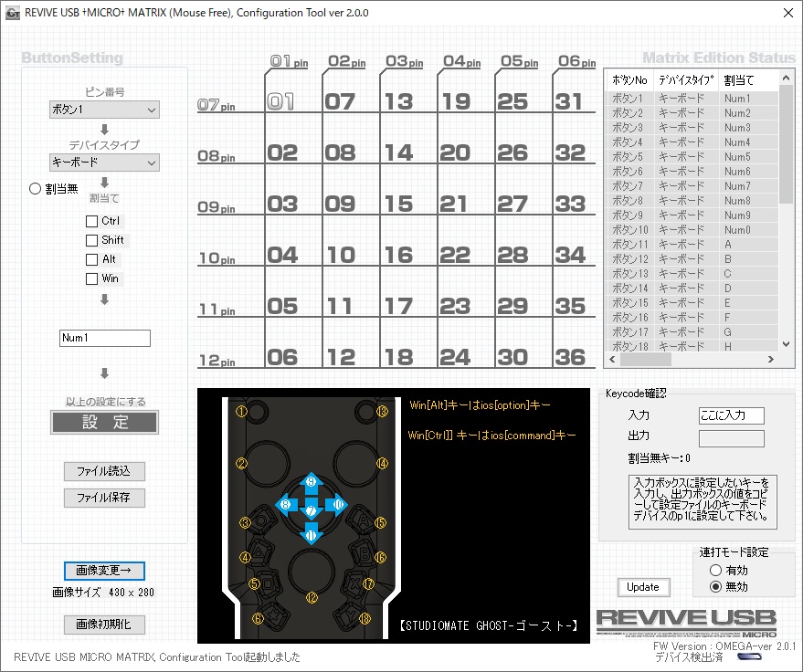The width and height of the screenshot is (803, 672).
Task: Select the ボタン11 row assigned to A
Action: click(x=692, y=244)
